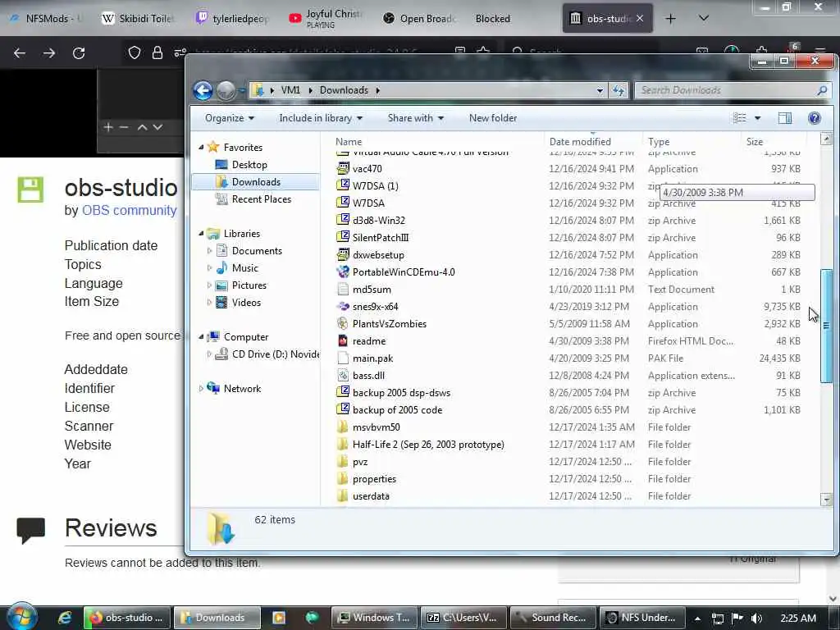The image size is (840, 630).
Task: Open the Include in library dropdown
Action: (321, 118)
